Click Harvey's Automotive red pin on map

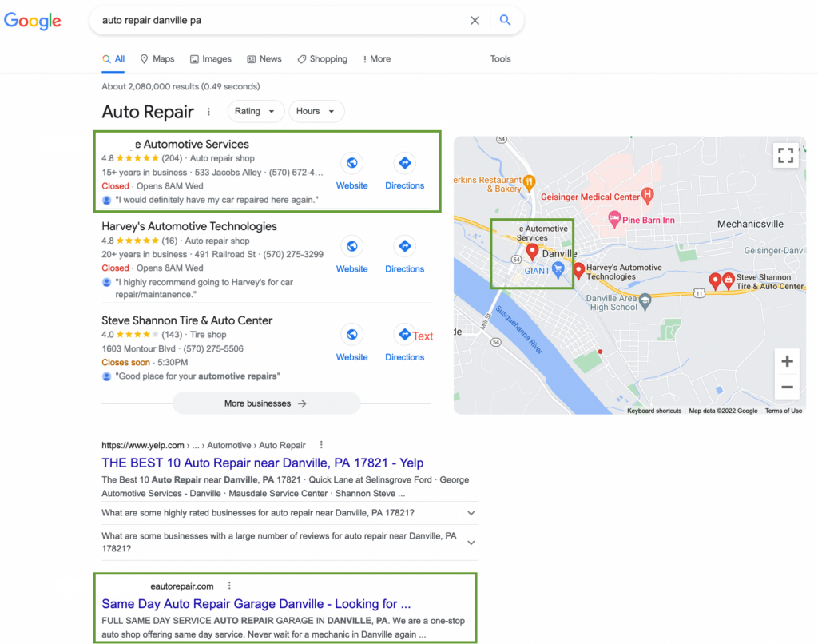(579, 271)
